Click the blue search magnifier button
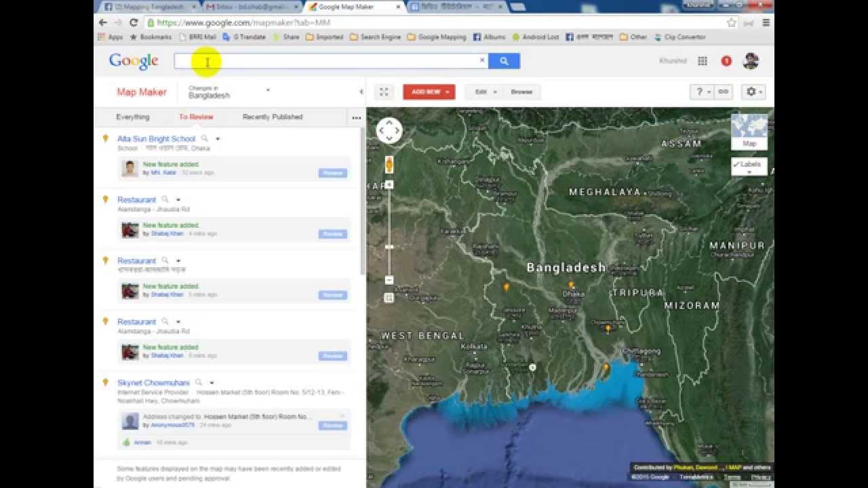 coord(504,61)
